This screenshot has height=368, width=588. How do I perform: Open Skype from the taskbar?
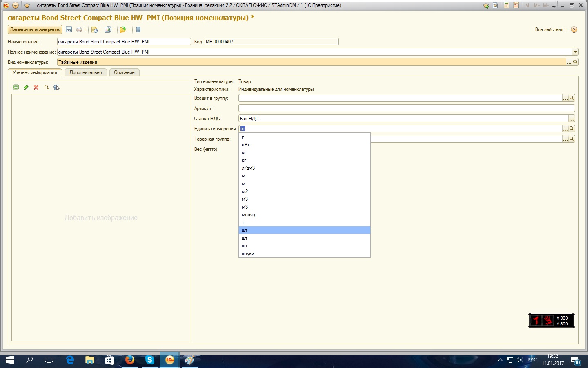click(x=150, y=360)
